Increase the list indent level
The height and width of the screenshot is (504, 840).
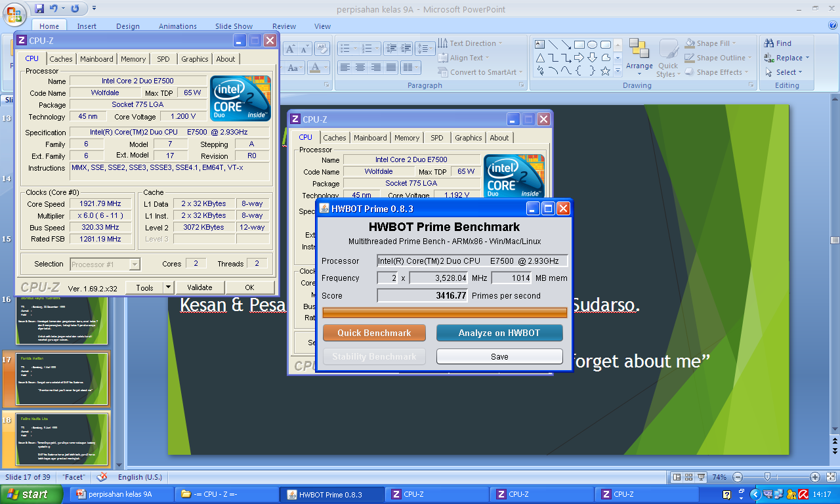coord(406,49)
